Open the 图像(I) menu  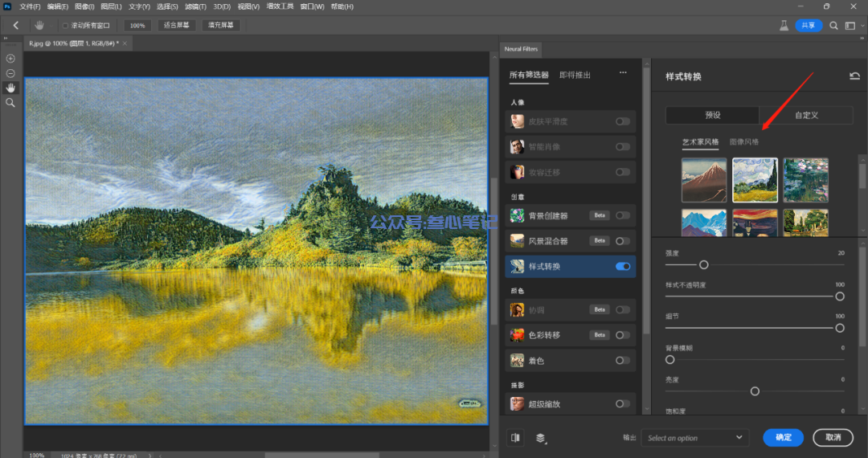tap(84, 6)
